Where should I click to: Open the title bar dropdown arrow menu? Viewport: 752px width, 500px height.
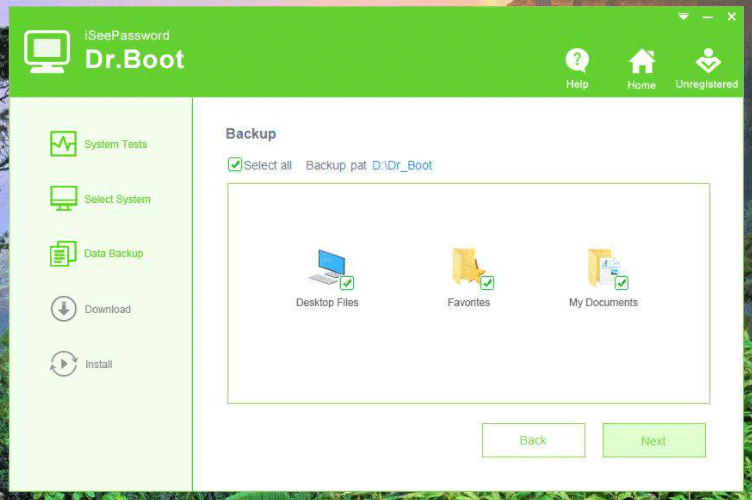click(684, 17)
